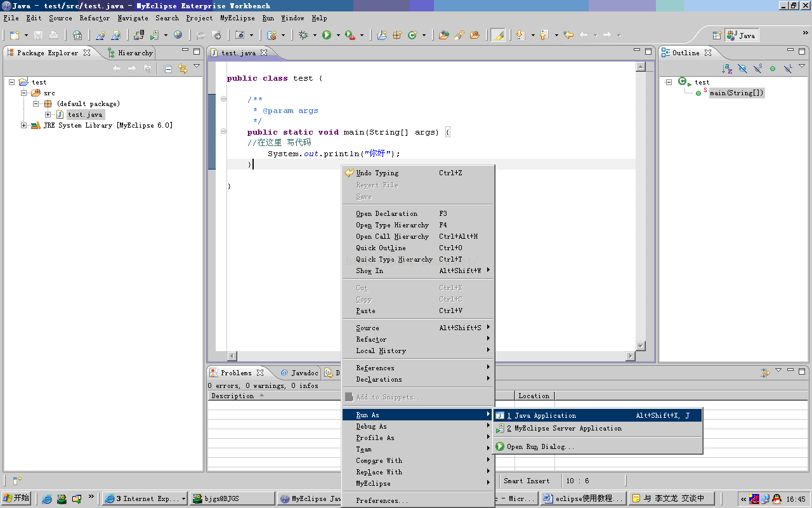Select MyEclipse Server Application menu entry

598,428
